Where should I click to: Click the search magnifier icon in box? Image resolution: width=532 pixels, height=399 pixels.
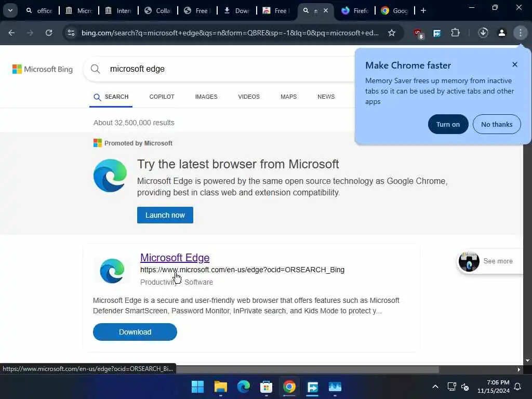pyautogui.click(x=96, y=69)
